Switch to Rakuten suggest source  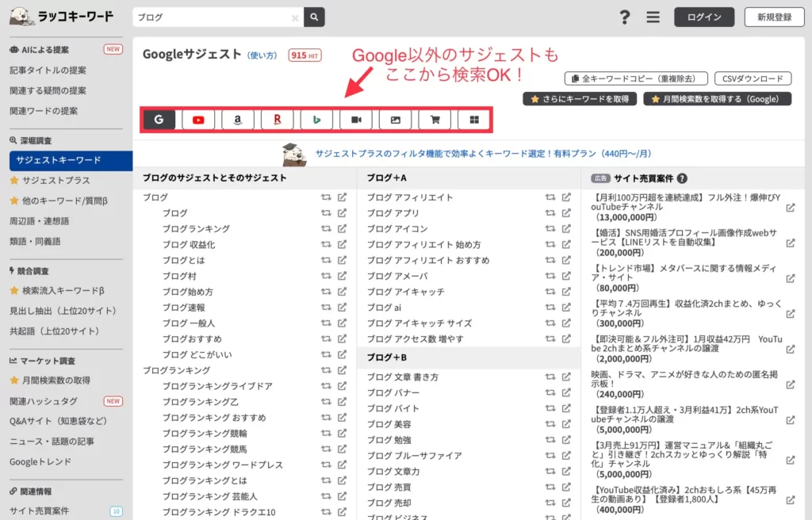tap(278, 120)
